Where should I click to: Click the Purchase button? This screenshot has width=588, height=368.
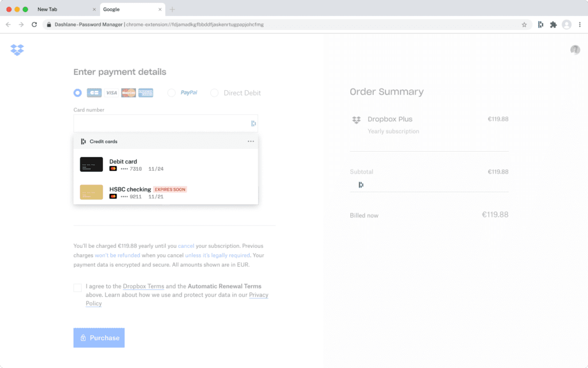tap(99, 338)
